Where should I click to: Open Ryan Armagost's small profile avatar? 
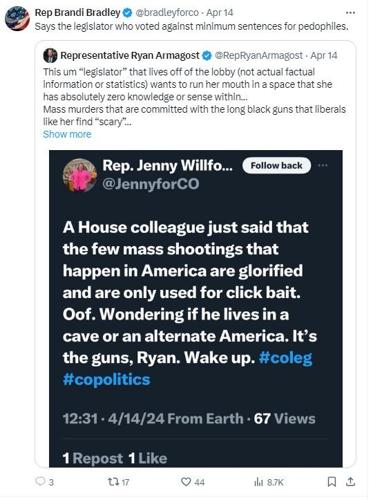[x=50, y=55]
